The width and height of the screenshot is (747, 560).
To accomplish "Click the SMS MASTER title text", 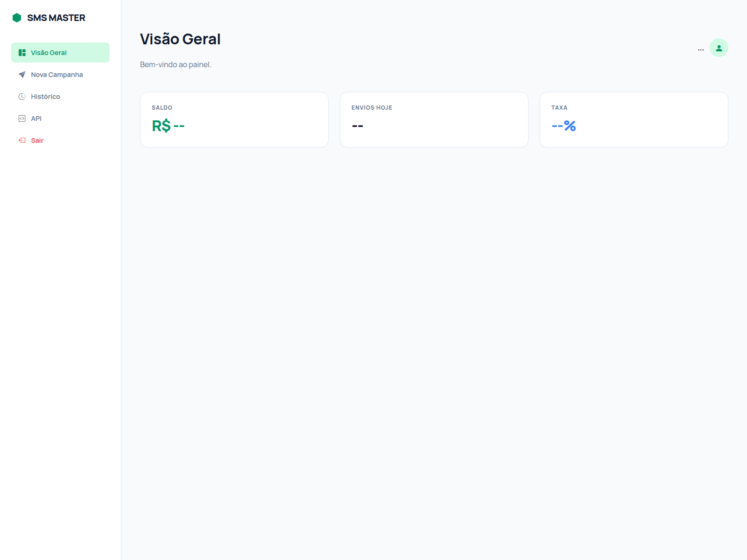I will [x=56, y=17].
